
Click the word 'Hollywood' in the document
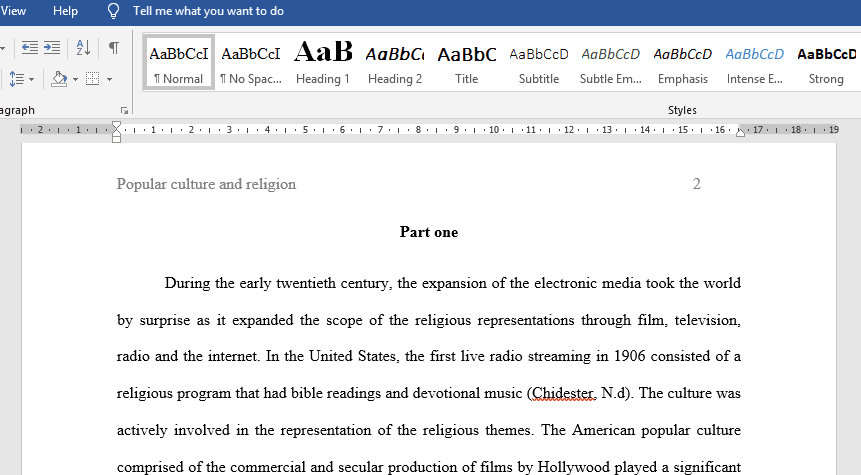click(x=573, y=467)
